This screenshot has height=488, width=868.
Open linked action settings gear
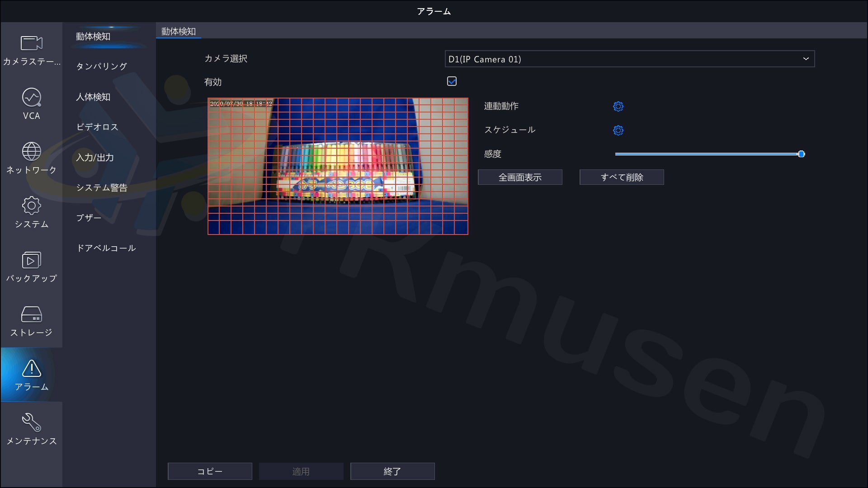pos(618,106)
